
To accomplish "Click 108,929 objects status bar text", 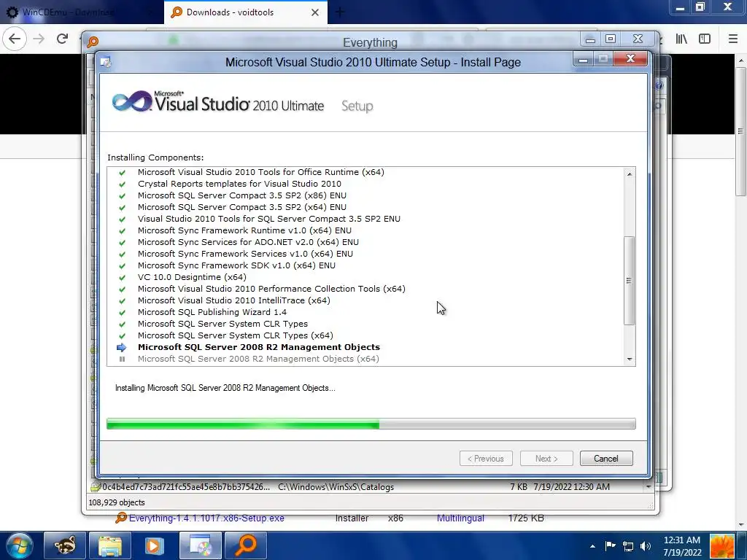I will pos(117,502).
